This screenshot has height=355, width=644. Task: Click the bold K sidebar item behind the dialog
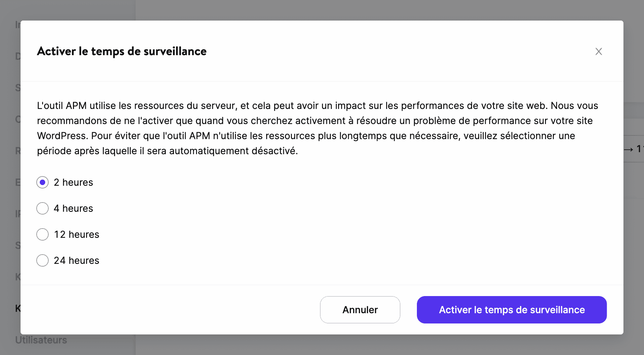[x=17, y=308]
